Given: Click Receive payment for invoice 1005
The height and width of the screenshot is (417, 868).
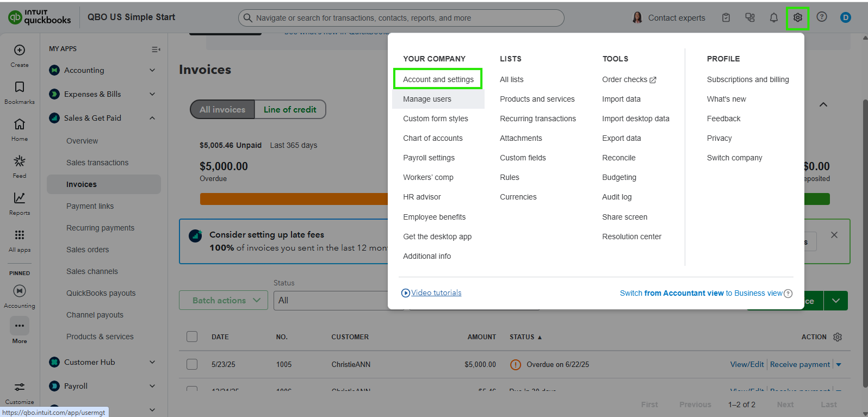Looking at the screenshot, I should [x=799, y=364].
